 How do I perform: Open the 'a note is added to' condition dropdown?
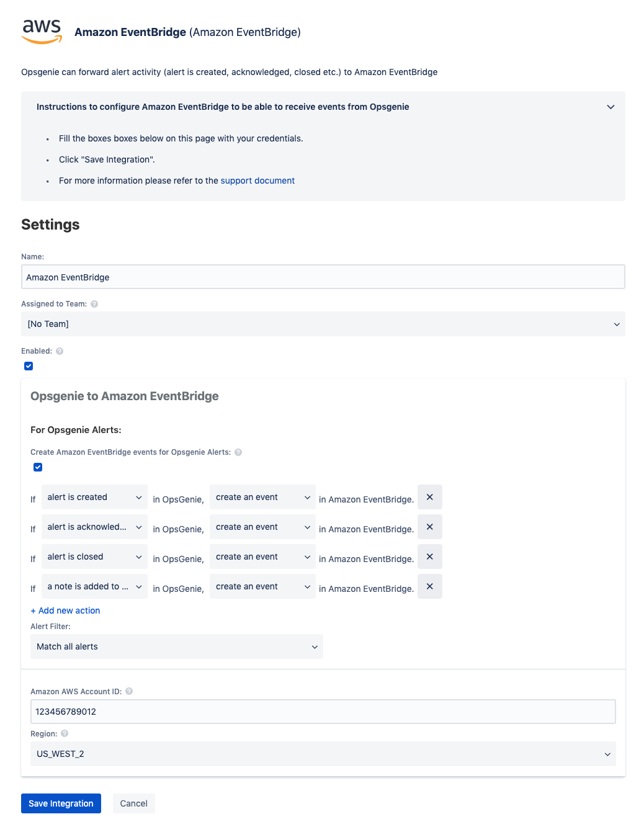[94, 586]
